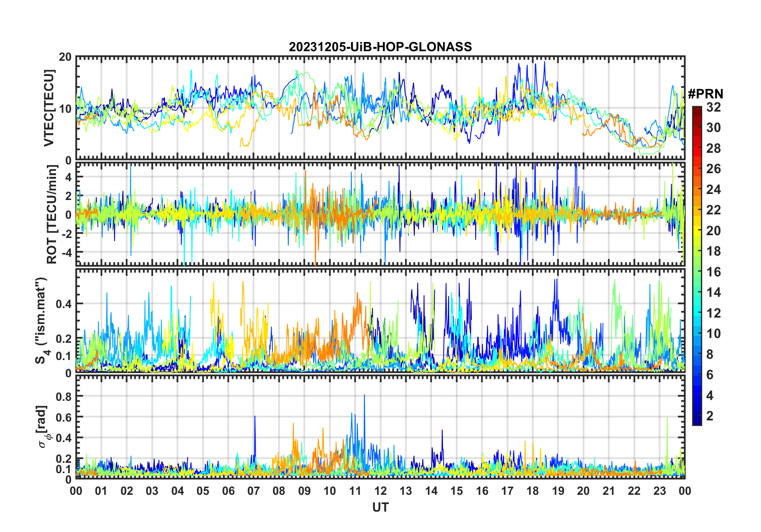Select hour label 11 on UT axis

(x=355, y=491)
